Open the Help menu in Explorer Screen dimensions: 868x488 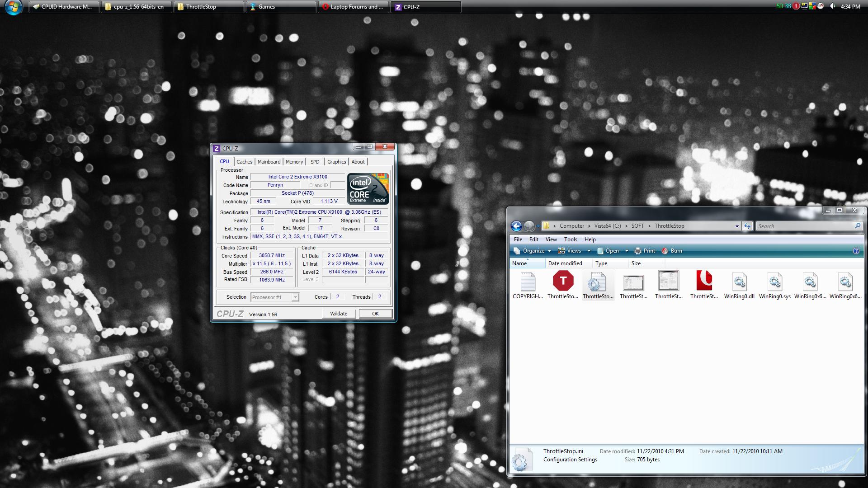tap(590, 239)
